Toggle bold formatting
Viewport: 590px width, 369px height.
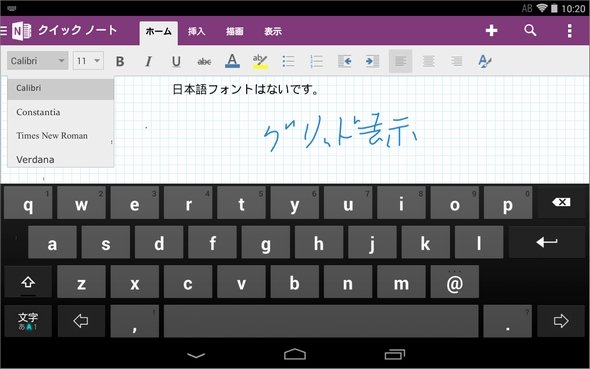[x=120, y=61]
